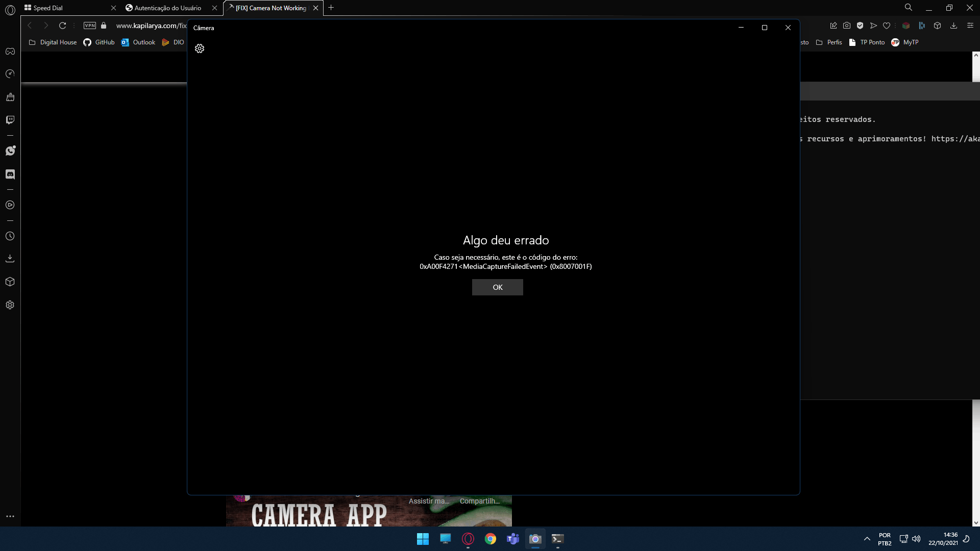Switch to Autenticação do Usuário tab
The image size is (980, 551).
tap(168, 8)
